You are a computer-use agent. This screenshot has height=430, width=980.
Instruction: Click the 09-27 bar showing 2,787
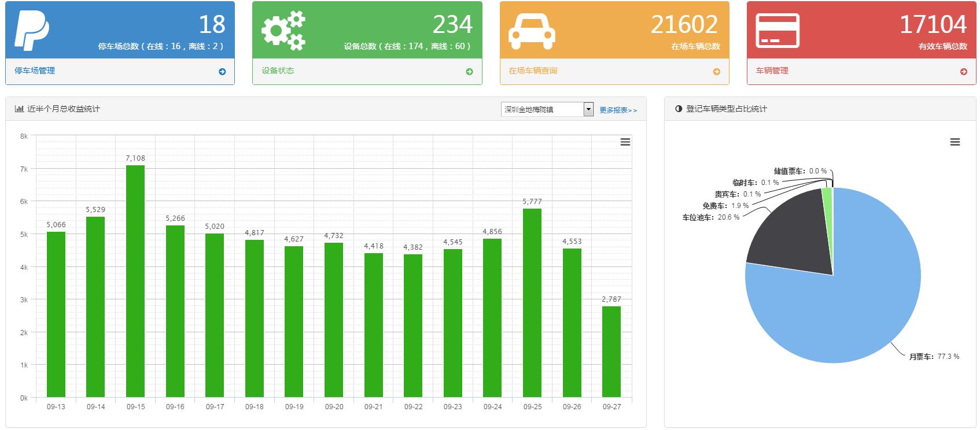tap(611, 351)
